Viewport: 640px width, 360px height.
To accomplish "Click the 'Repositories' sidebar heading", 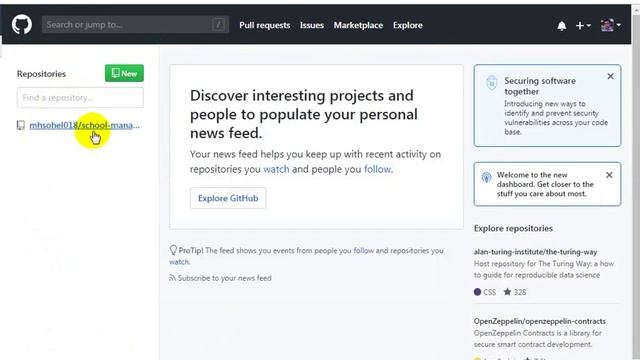I will pos(41,74).
